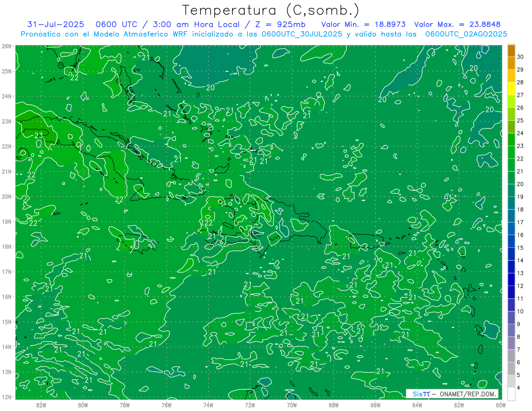Click the 17N latitude axis label
This screenshot has width=532, height=411.
click(x=7, y=271)
